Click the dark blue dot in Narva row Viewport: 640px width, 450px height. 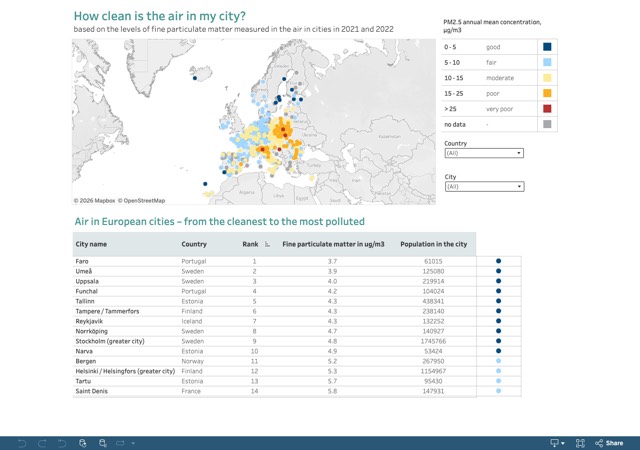pos(498,351)
